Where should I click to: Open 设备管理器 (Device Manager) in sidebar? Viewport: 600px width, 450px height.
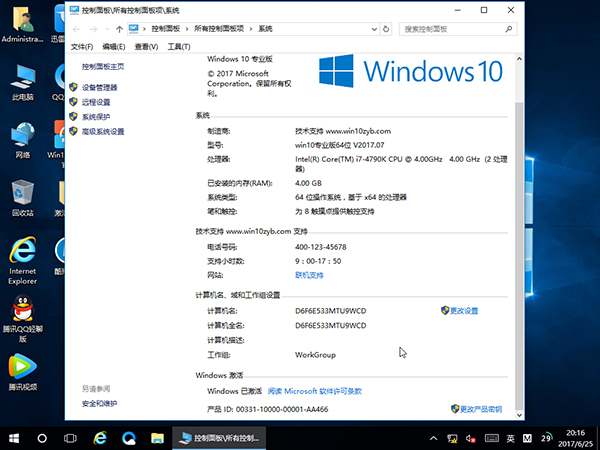pyautogui.click(x=98, y=87)
